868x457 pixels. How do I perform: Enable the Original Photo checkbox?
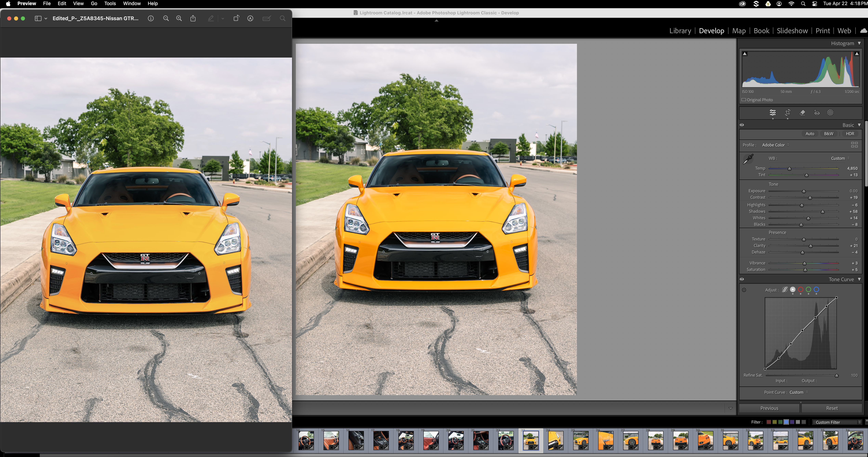(x=744, y=100)
